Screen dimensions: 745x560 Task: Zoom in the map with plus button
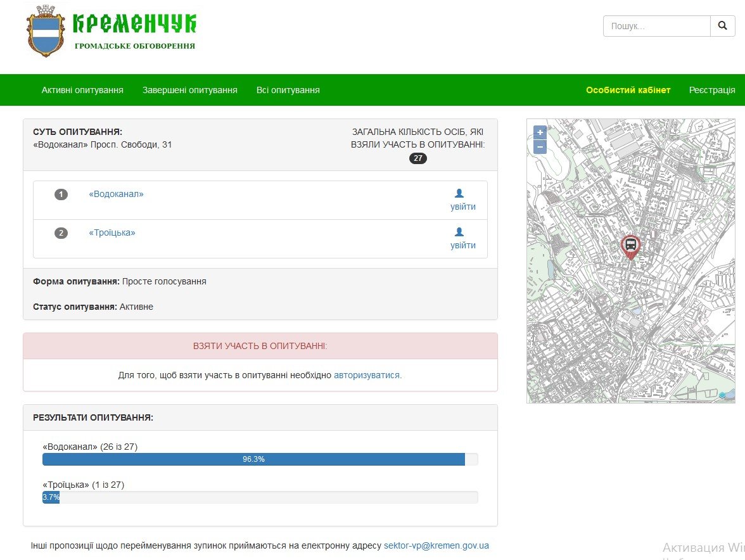pos(540,132)
